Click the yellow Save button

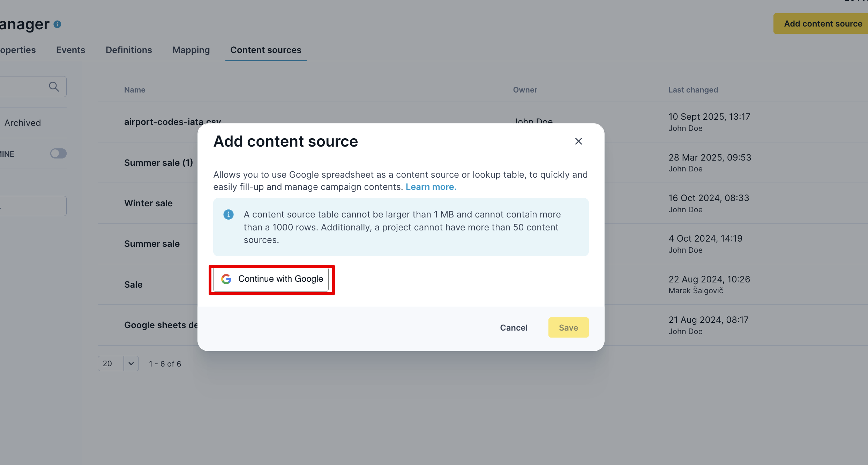click(x=568, y=327)
